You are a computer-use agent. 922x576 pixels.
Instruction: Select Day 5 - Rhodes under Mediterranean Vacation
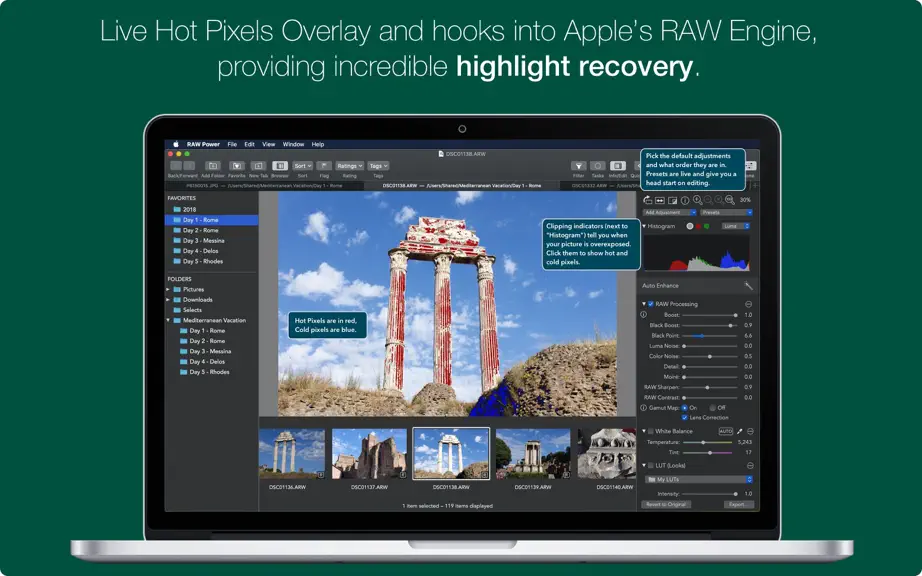click(x=209, y=372)
